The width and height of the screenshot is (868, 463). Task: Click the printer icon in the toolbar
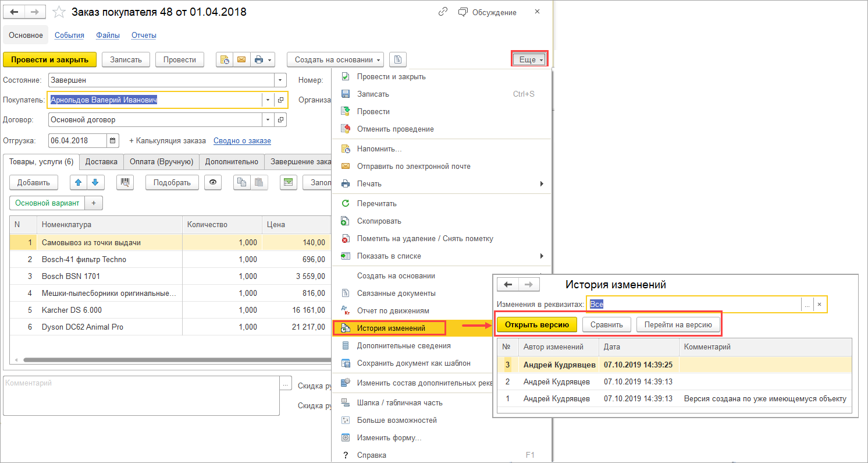coord(259,59)
